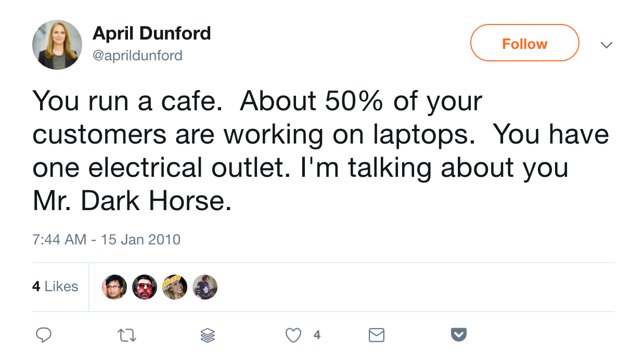Open April Dunford's profile picture
The width and height of the screenshot is (644, 363).
point(57,45)
